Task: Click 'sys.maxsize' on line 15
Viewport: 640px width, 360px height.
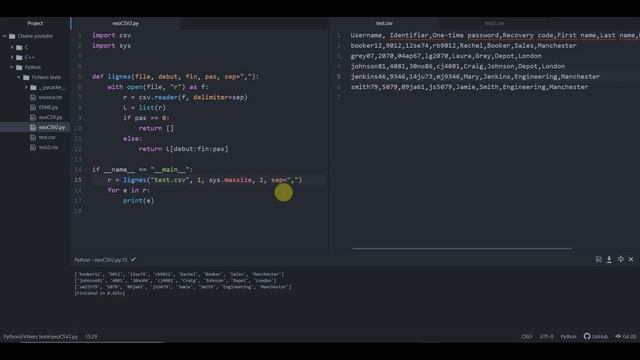Action: tap(230, 180)
